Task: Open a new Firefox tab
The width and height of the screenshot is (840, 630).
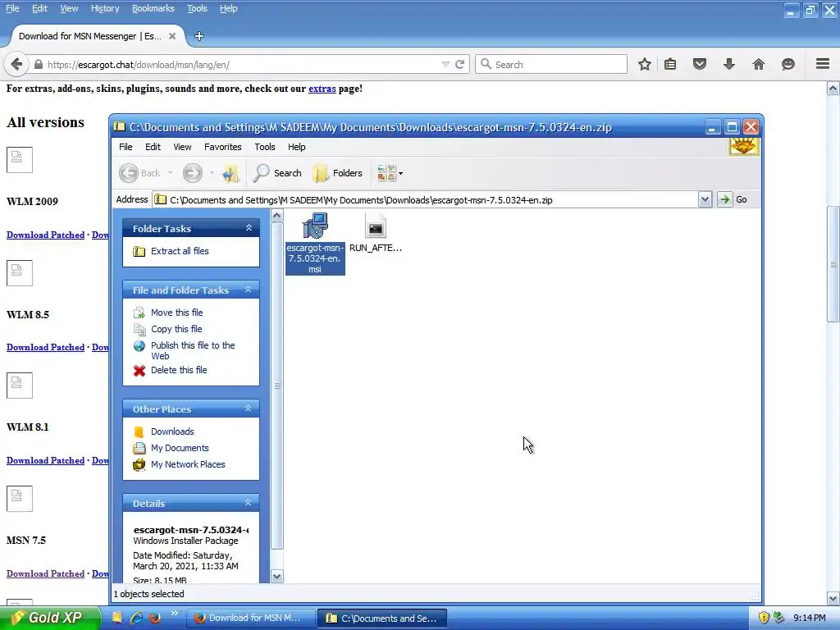Action: click(199, 36)
